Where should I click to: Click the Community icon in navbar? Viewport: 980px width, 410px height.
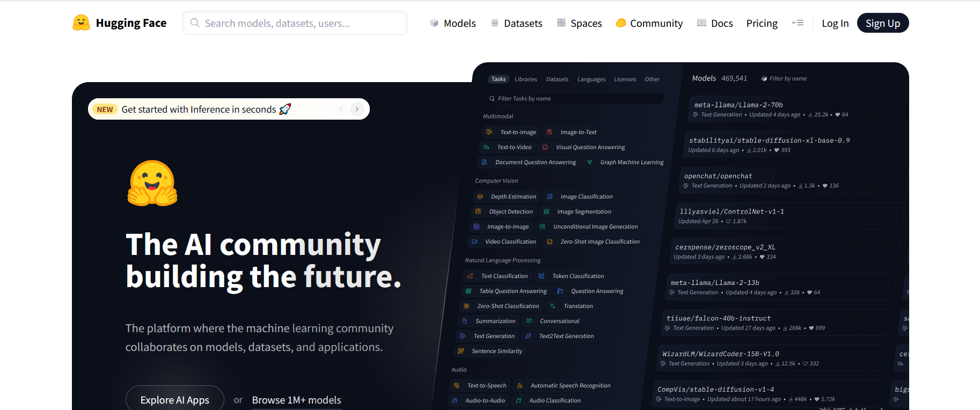tap(621, 23)
